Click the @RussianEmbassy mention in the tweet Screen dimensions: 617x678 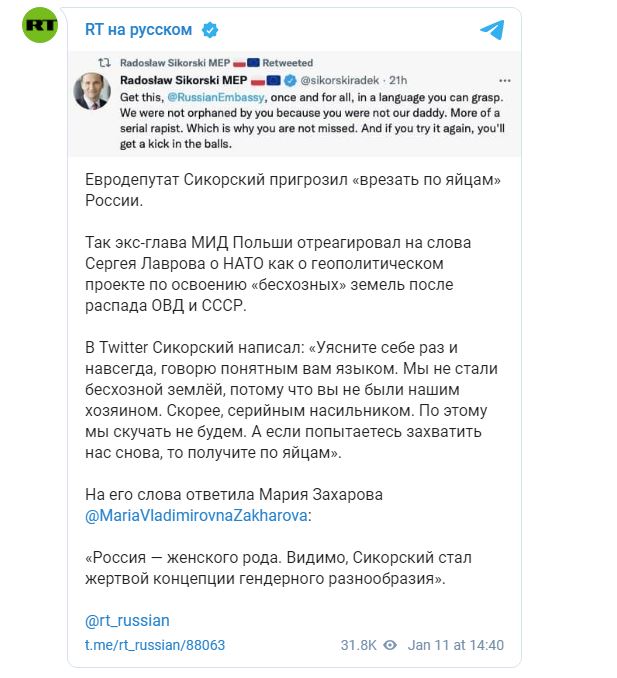click(215, 97)
